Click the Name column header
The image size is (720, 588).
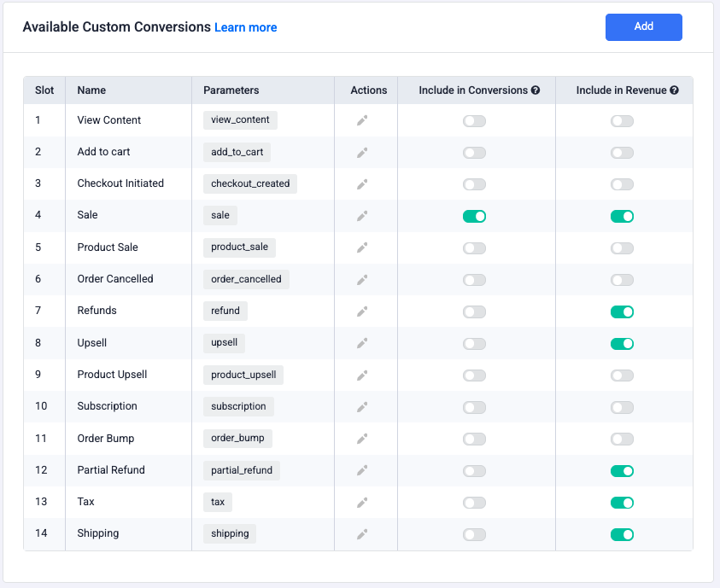pos(91,90)
